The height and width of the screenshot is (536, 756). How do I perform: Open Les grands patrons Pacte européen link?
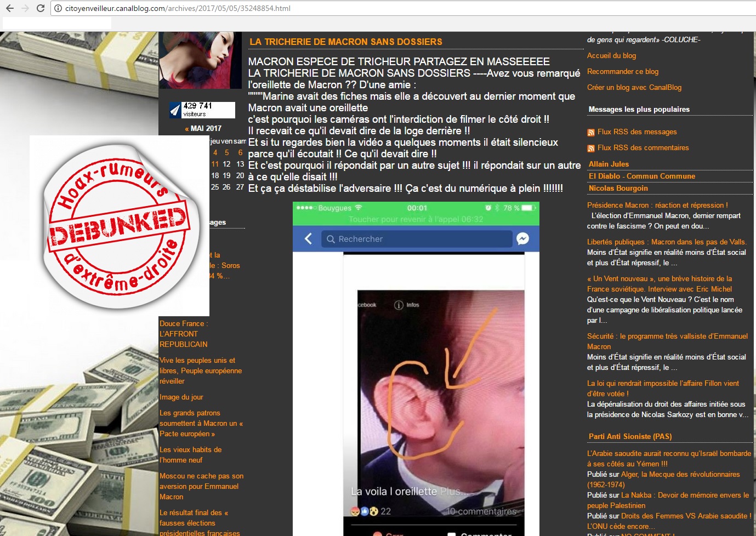201,423
